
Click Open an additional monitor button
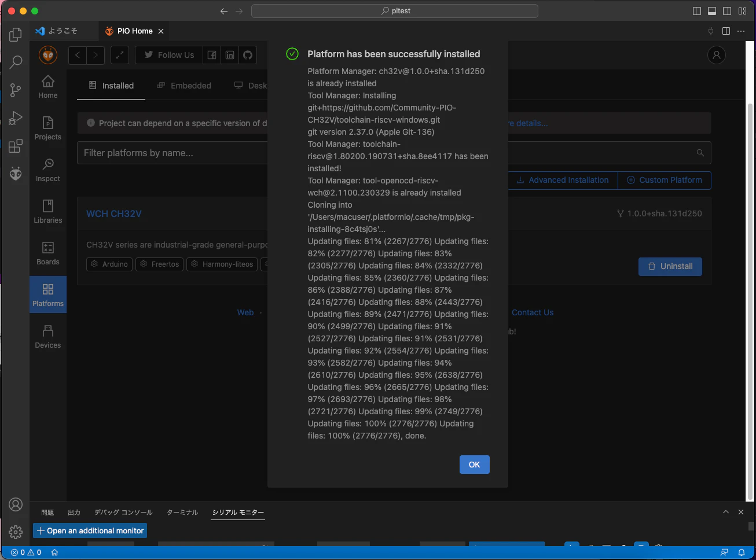pyautogui.click(x=90, y=530)
